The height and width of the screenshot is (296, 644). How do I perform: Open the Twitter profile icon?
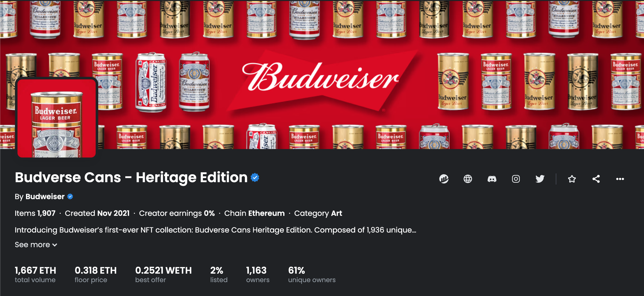pyautogui.click(x=540, y=179)
